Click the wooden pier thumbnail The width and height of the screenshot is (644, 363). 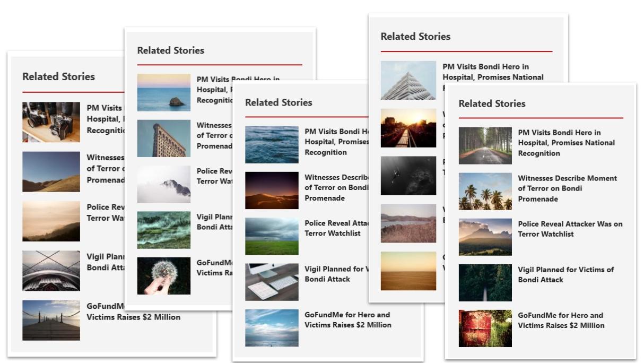[51, 320]
